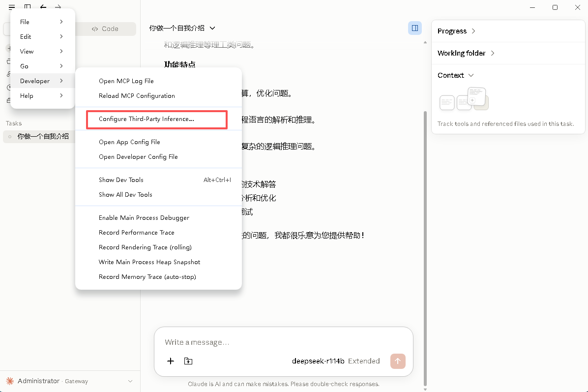Click the hamburger main menu icon
The width and height of the screenshot is (588, 392).
(x=12, y=7)
